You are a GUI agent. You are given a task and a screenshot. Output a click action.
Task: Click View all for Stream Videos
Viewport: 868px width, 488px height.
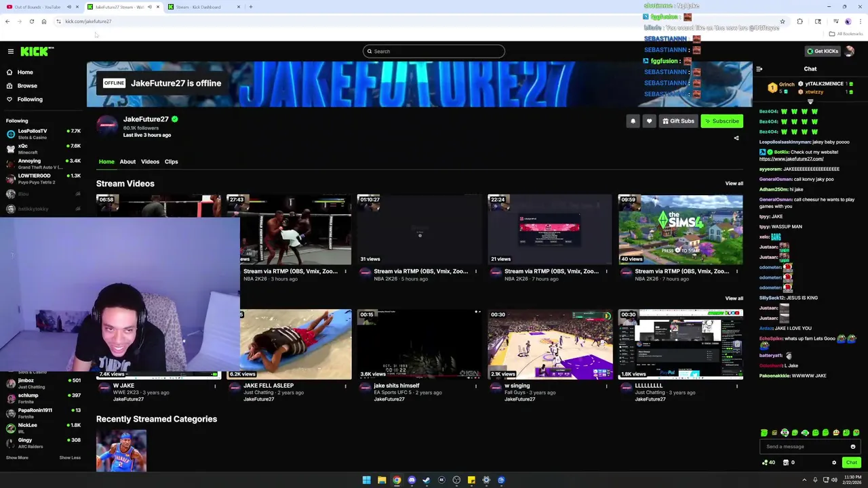(734, 184)
